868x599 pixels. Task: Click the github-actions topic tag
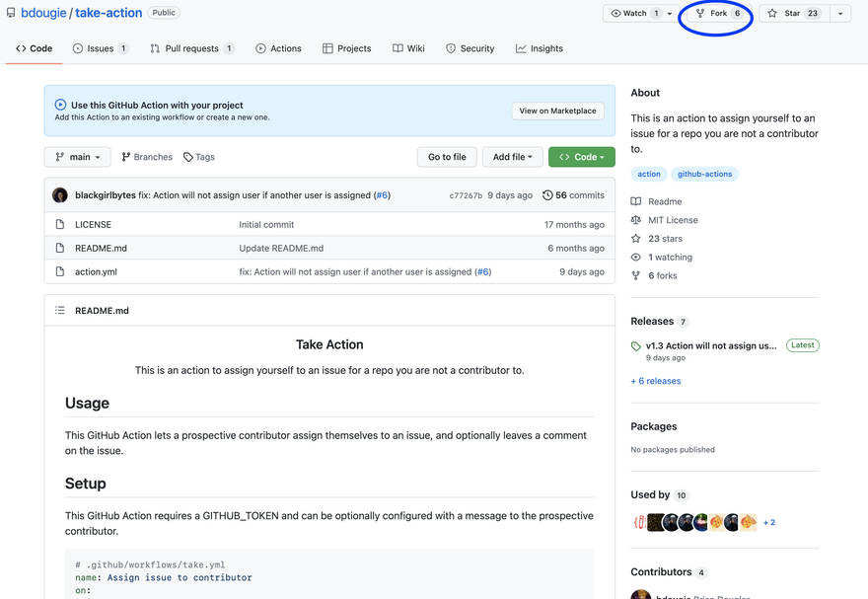704,174
